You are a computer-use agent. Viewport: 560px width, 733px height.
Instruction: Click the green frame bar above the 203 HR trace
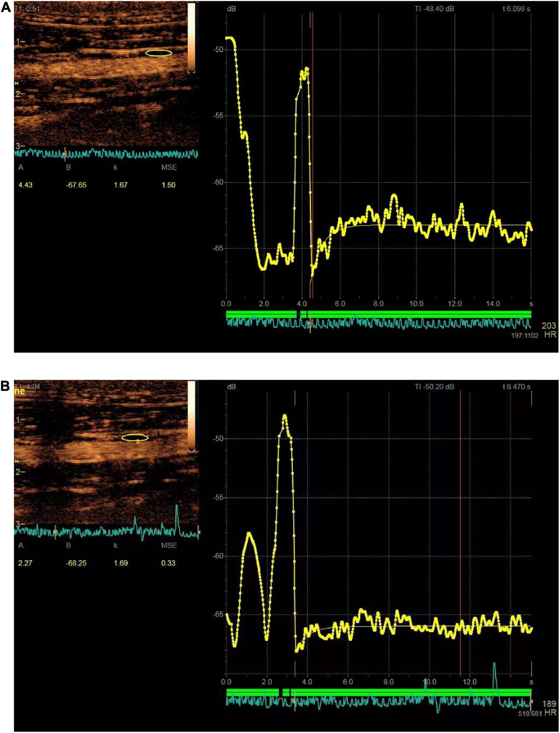(x=378, y=314)
